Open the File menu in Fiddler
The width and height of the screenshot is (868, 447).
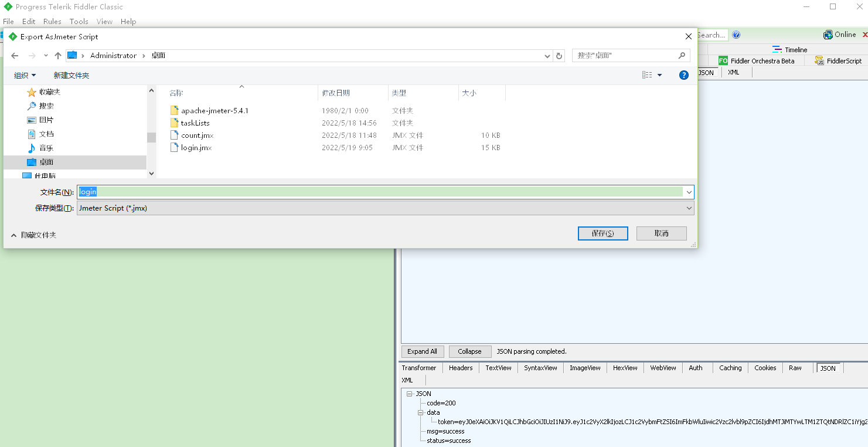(x=8, y=22)
